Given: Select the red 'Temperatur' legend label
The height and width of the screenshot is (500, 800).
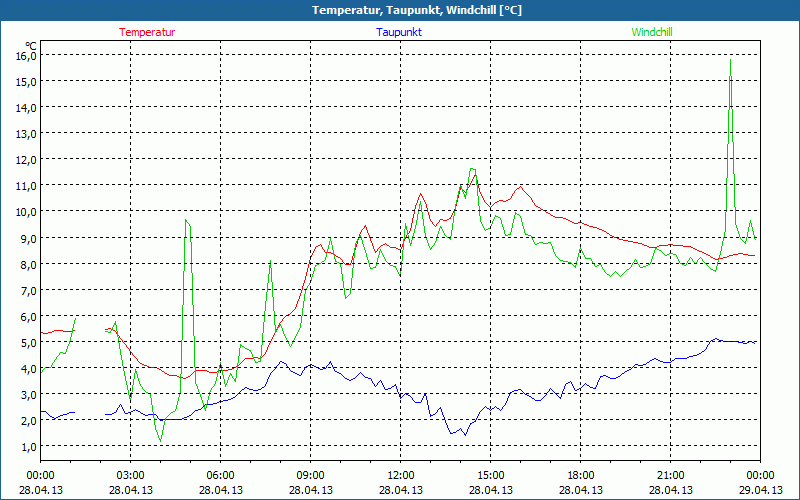Looking at the screenshot, I should pyautogui.click(x=147, y=32).
